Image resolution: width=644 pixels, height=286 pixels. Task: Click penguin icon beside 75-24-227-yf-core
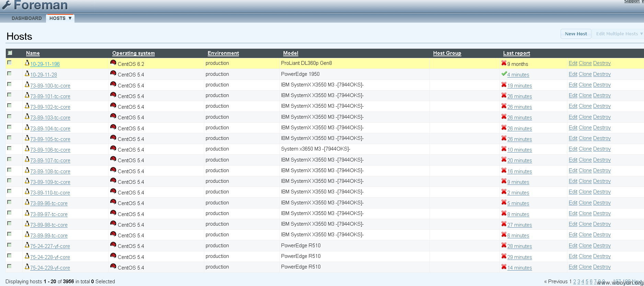click(x=27, y=245)
